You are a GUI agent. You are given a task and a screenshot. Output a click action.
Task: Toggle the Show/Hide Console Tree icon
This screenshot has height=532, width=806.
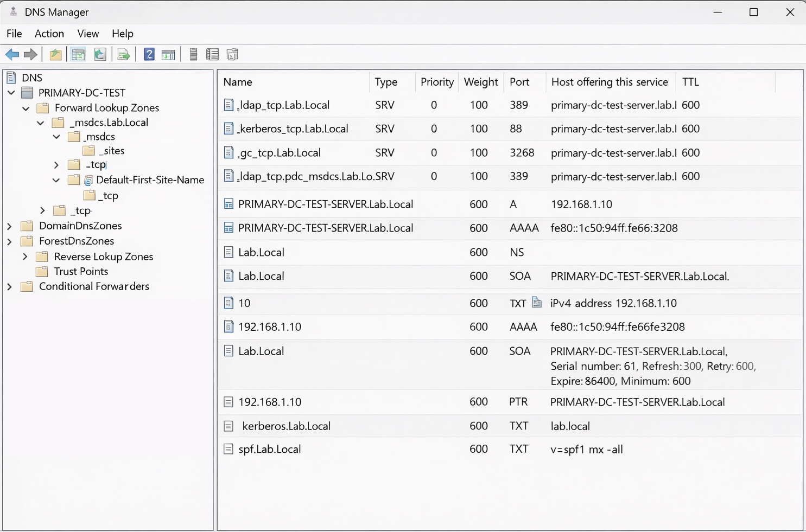coord(78,54)
